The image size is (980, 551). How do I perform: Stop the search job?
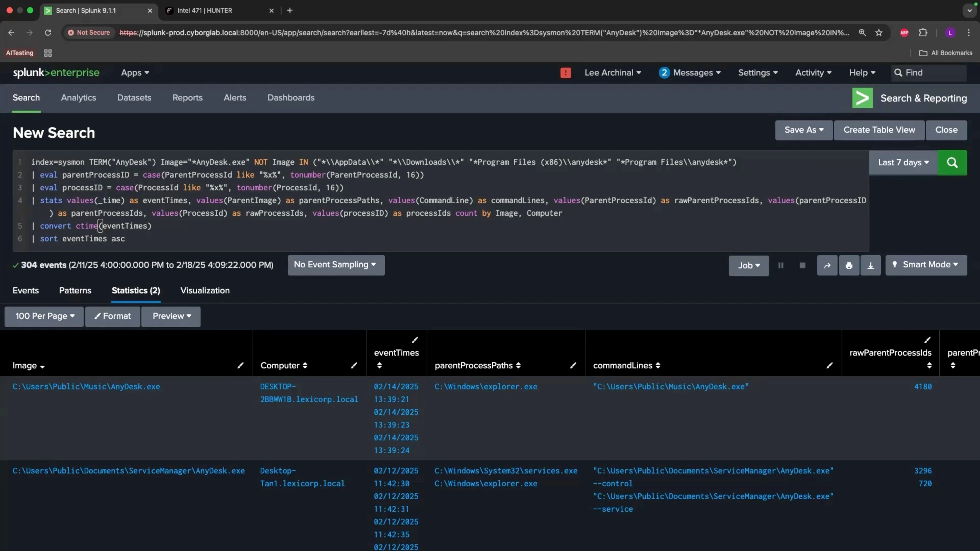pos(802,265)
